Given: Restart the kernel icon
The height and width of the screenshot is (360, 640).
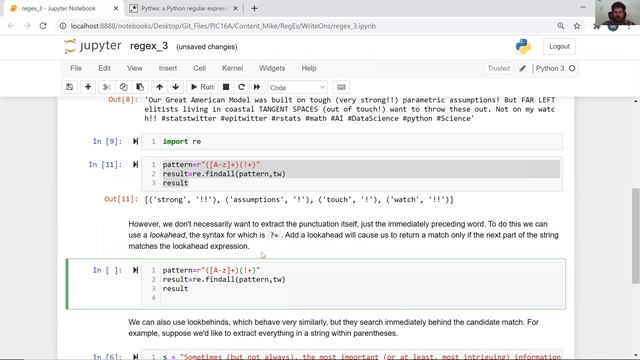Looking at the screenshot, I should tap(241, 87).
